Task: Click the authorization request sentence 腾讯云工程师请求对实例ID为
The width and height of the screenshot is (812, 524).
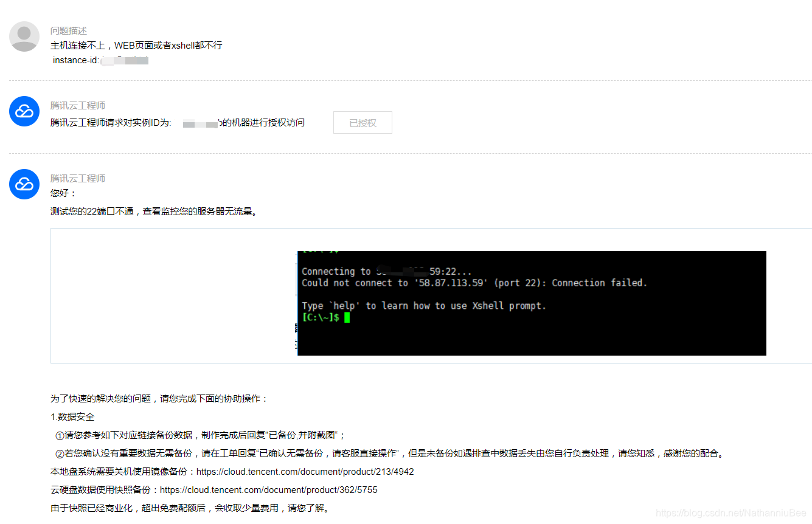Action: [x=178, y=123]
